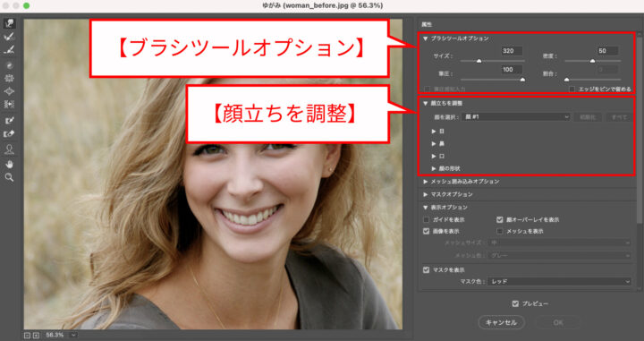Expand the 顔の形状 group
This screenshot has width=644, height=341.
pos(433,168)
